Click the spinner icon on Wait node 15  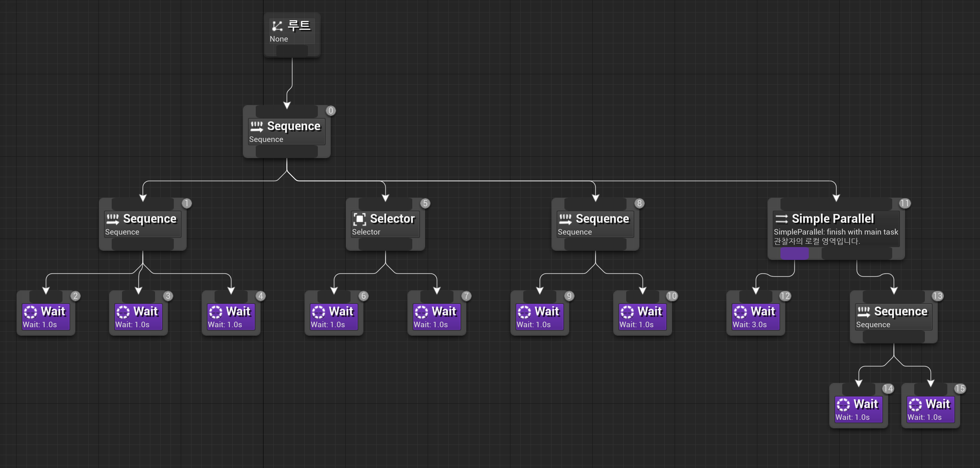[x=915, y=404]
